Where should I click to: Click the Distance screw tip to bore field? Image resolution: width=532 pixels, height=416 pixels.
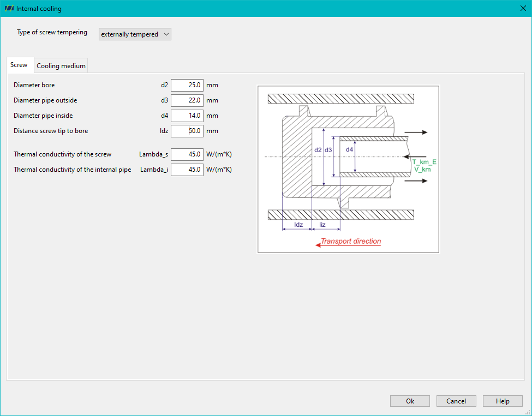pos(187,131)
